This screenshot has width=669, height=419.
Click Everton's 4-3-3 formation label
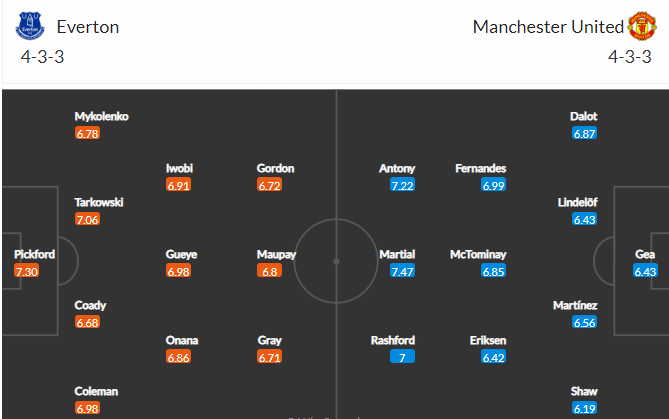pyautogui.click(x=42, y=57)
